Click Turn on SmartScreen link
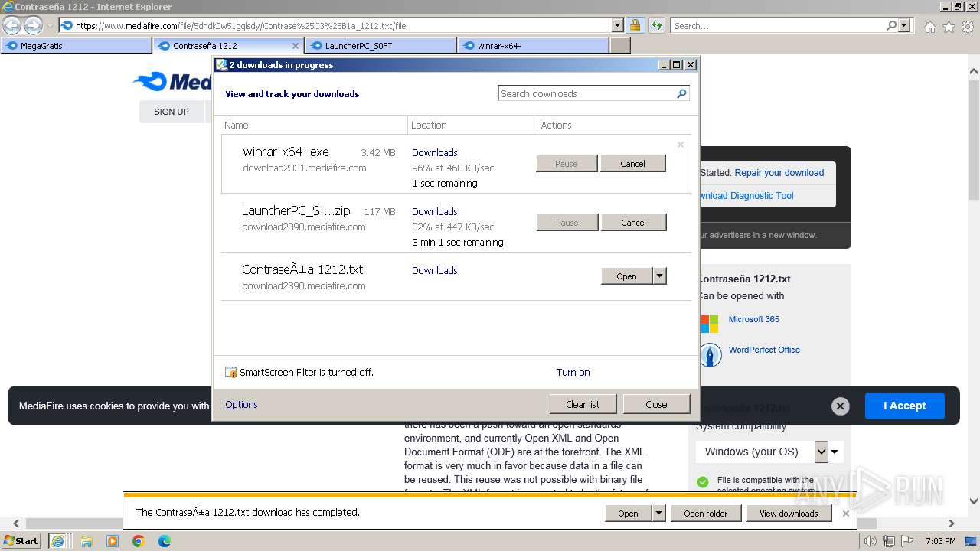The width and height of the screenshot is (980, 551). click(573, 373)
